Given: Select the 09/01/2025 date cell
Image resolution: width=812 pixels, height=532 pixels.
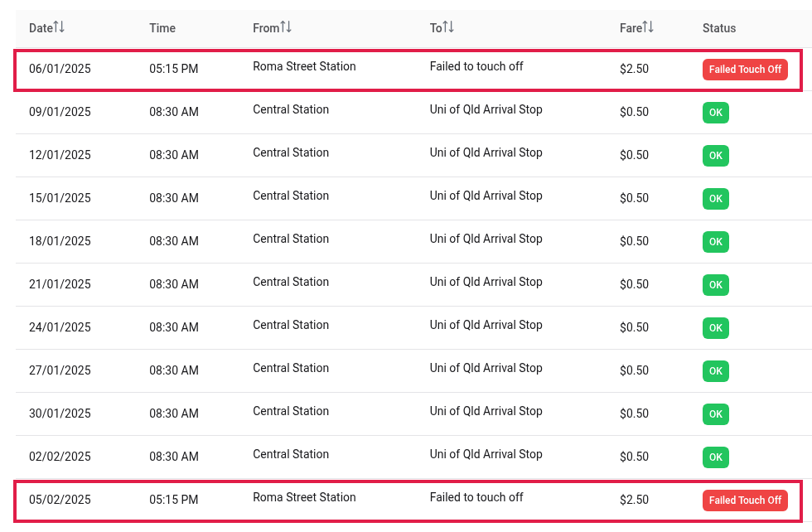Looking at the screenshot, I should click(x=60, y=112).
